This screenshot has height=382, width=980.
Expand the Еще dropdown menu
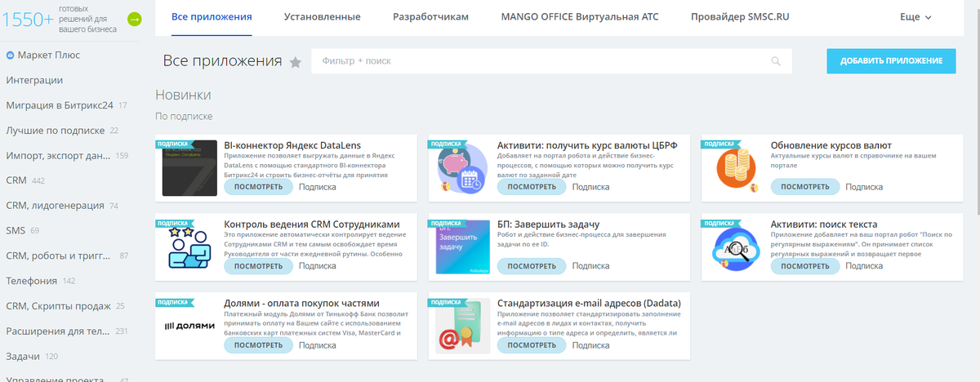click(x=915, y=17)
